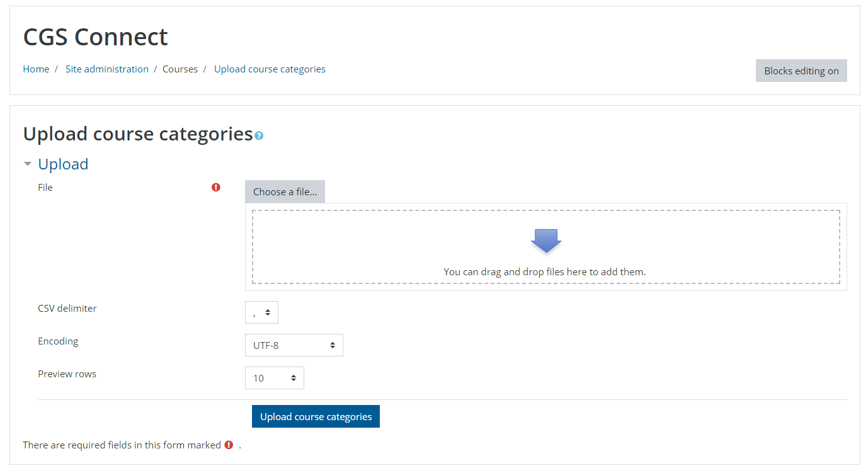Open the Encoding dropdown showing UTF-8
The height and width of the screenshot is (473, 868).
point(294,345)
